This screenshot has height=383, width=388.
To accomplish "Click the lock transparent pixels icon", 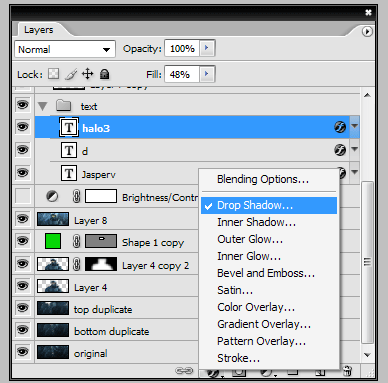I will (53, 74).
